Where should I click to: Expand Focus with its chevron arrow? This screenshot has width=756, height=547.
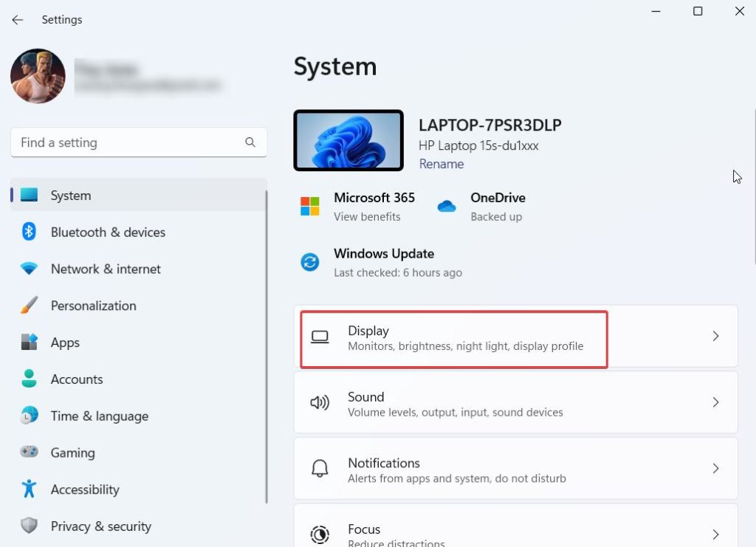pos(715,534)
